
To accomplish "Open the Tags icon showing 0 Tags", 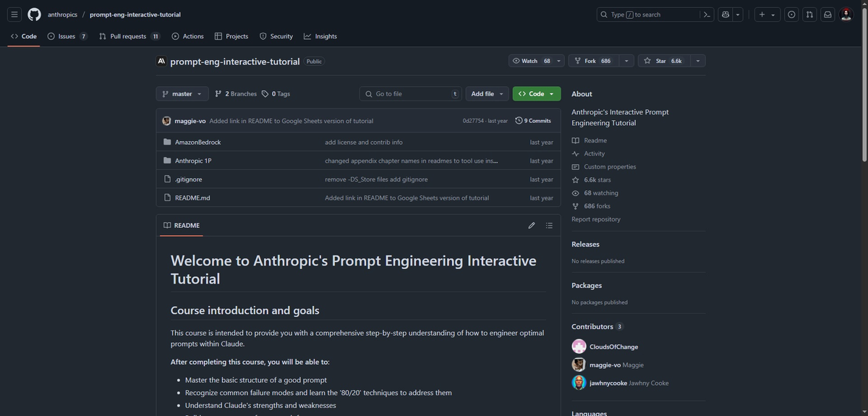I will tap(265, 93).
